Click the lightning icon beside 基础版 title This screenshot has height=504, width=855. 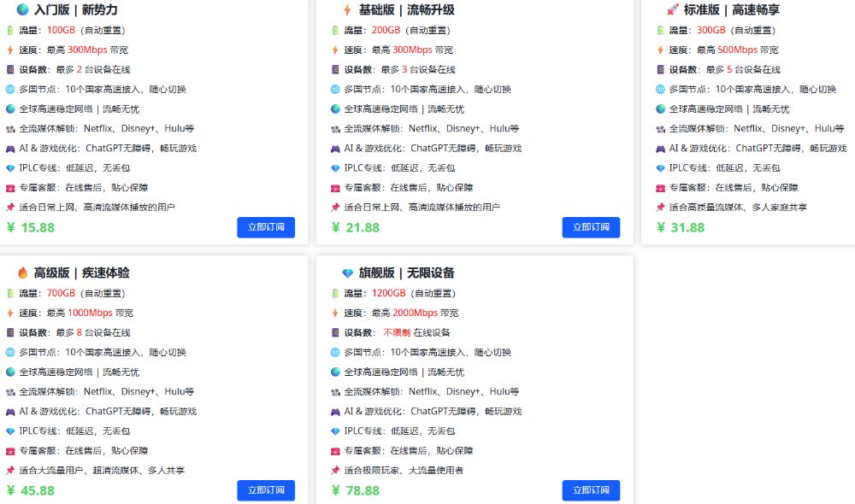(x=347, y=10)
